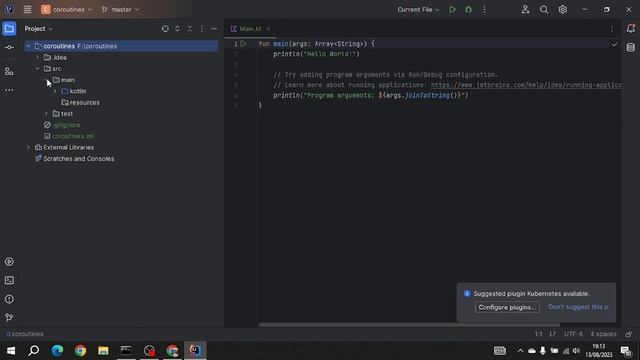The height and width of the screenshot is (360, 640).
Task: Collapse all in Project panel
Action: [x=189, y=29]
